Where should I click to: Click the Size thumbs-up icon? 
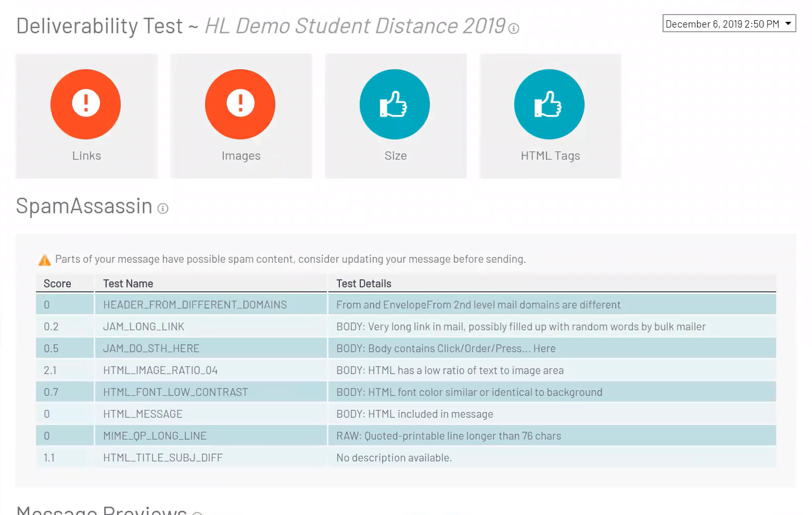click(x=395, y=104)
